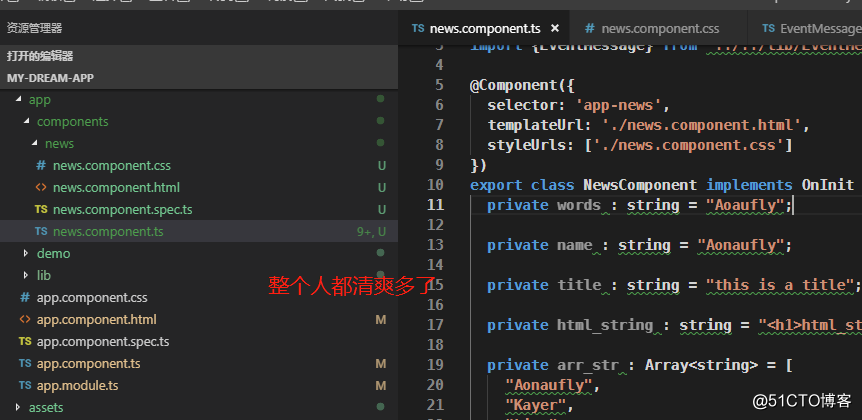The width and height of the screenshot is (862, 420).
Task: Click HTML bracket icon of news.component.html row
Action: (41, 187)
